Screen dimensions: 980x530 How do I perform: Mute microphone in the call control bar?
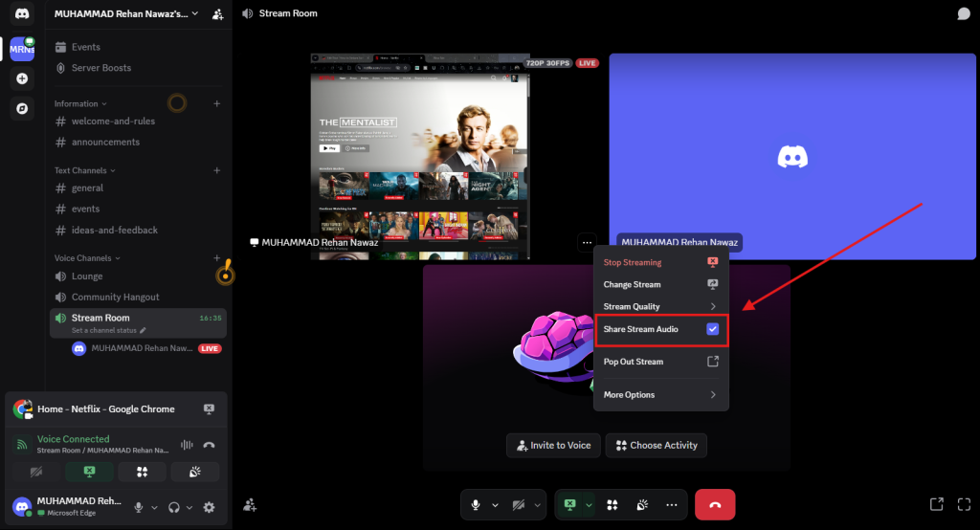476,505
